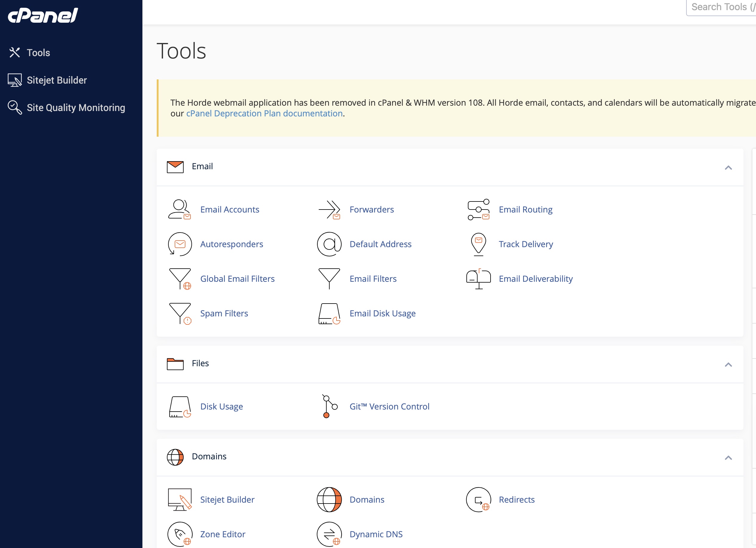Open the Dynamic DNS link

click(x=376, y=534)
